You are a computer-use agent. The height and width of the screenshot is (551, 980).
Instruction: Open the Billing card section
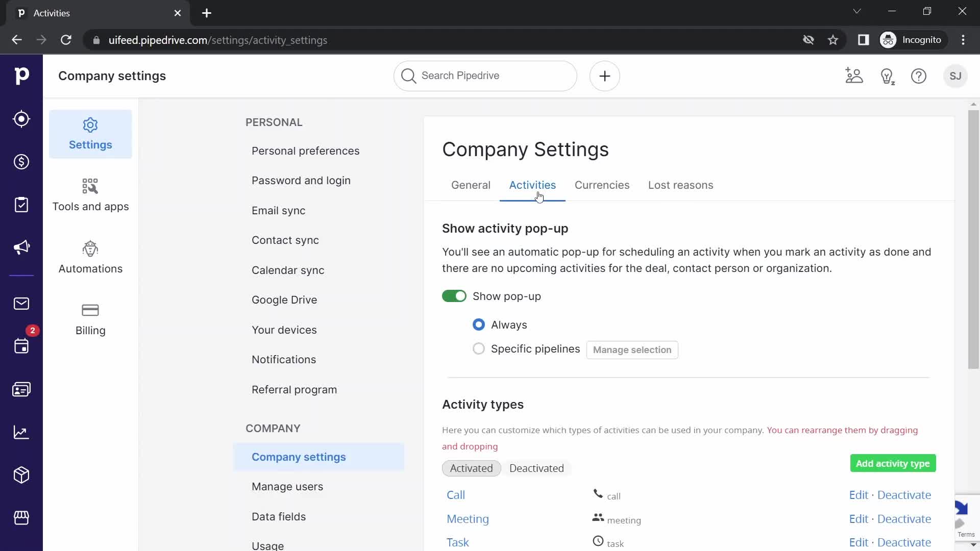[x=90, y=319]
